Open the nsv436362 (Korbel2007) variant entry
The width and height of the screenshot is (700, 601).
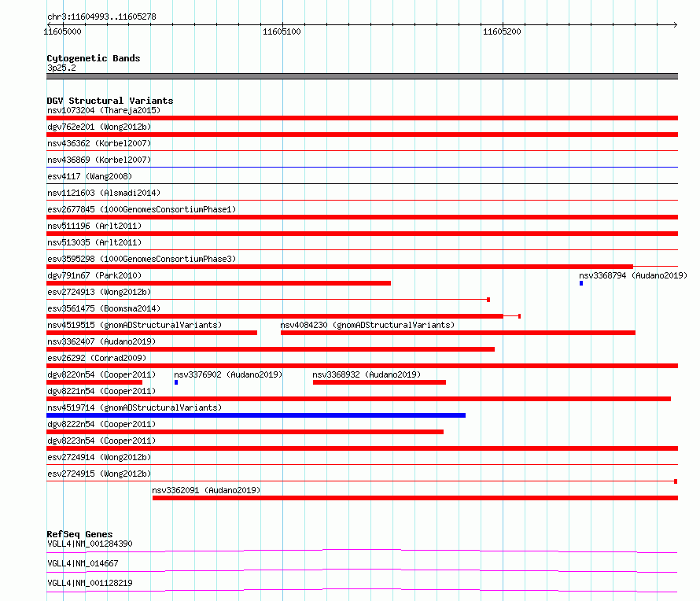[99, 143]
